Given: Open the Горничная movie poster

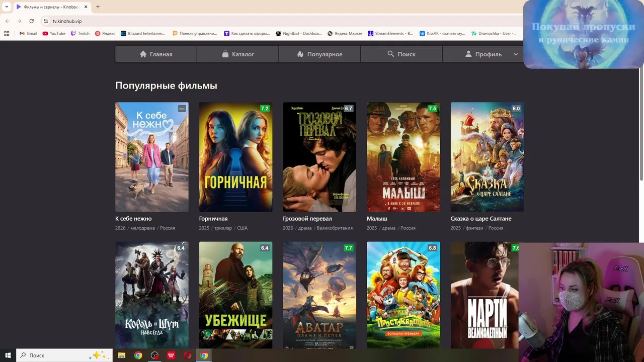Looking at the screenshot, I should pyautogui.click(x=235, y=157).
